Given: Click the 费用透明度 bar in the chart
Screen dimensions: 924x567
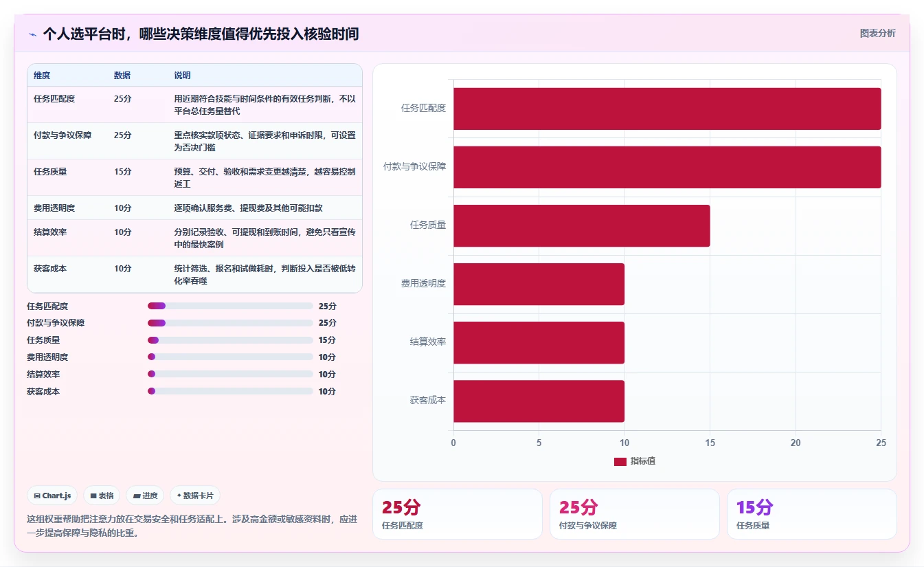Looking at the screenshot, I should tap(539, 284).
